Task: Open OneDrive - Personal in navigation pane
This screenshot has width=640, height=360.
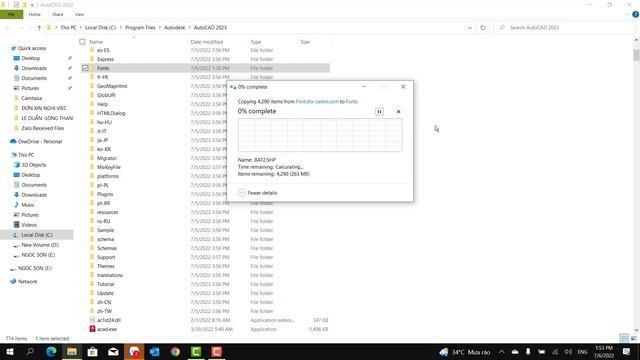Action: [40, 142]
